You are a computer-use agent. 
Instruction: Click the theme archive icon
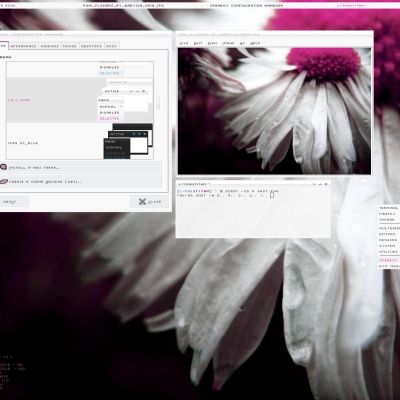(3, 182)
